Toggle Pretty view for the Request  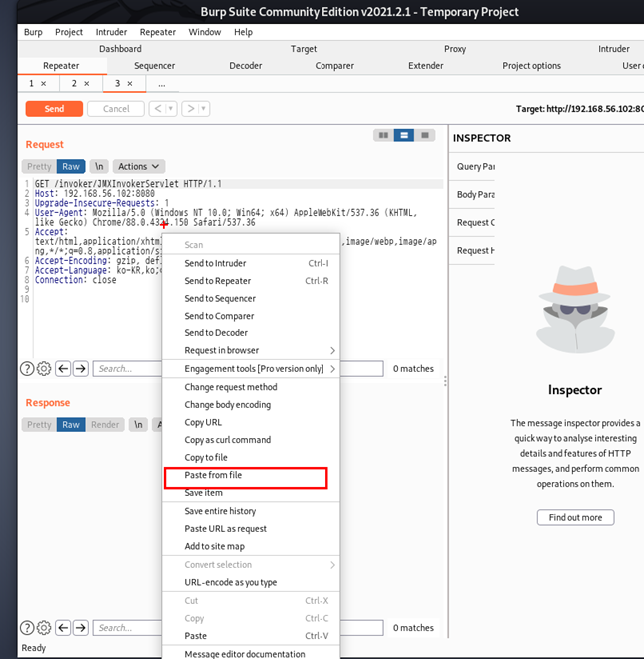(39, 166)
